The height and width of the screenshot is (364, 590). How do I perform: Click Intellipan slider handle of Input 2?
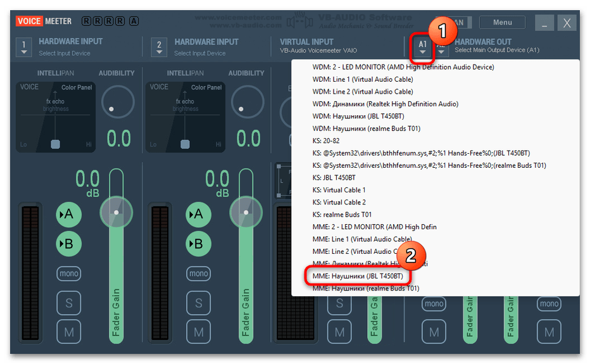pos(185,144)
